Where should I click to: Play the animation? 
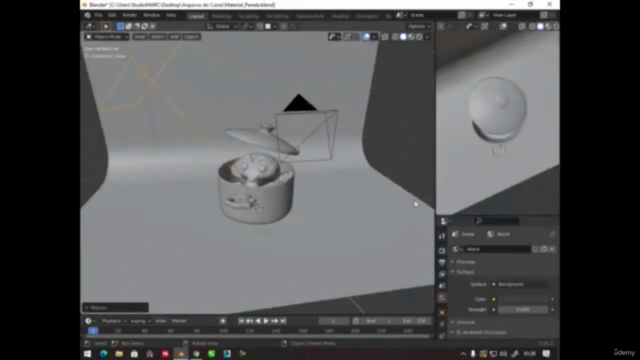pos(266,321)
